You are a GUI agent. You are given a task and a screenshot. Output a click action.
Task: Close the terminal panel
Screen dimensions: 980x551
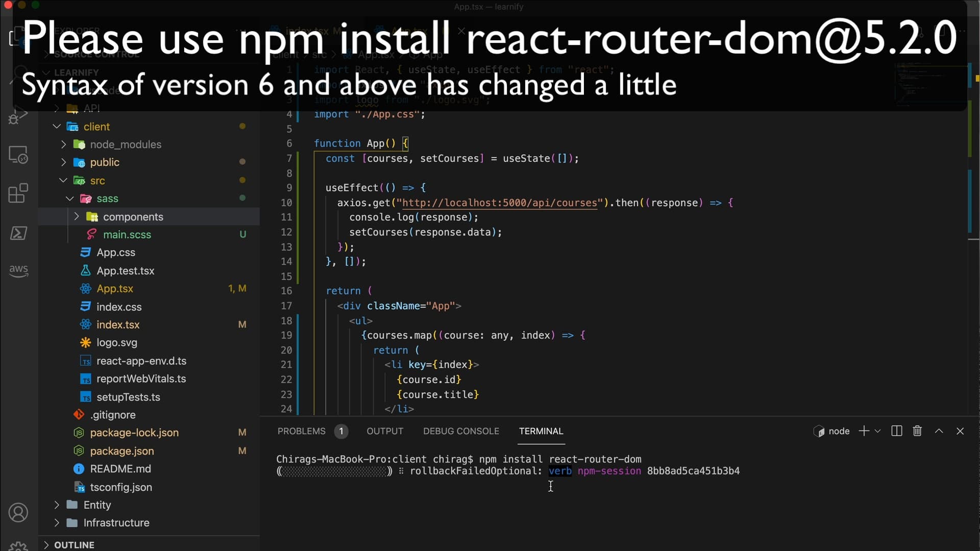point(960,431)
